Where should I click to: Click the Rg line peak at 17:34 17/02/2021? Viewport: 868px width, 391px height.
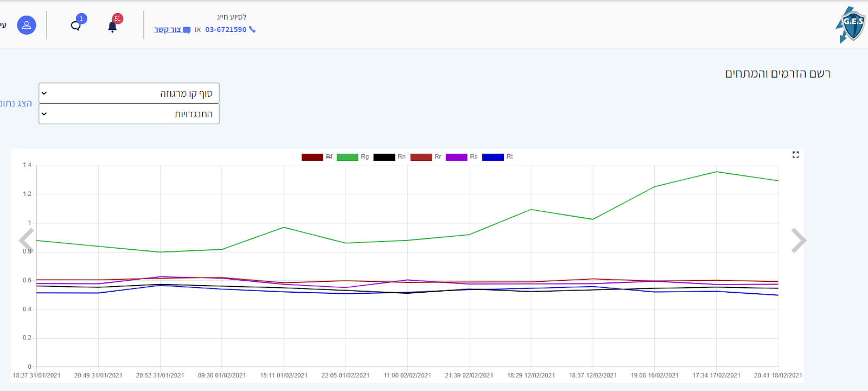click(716, 172)
